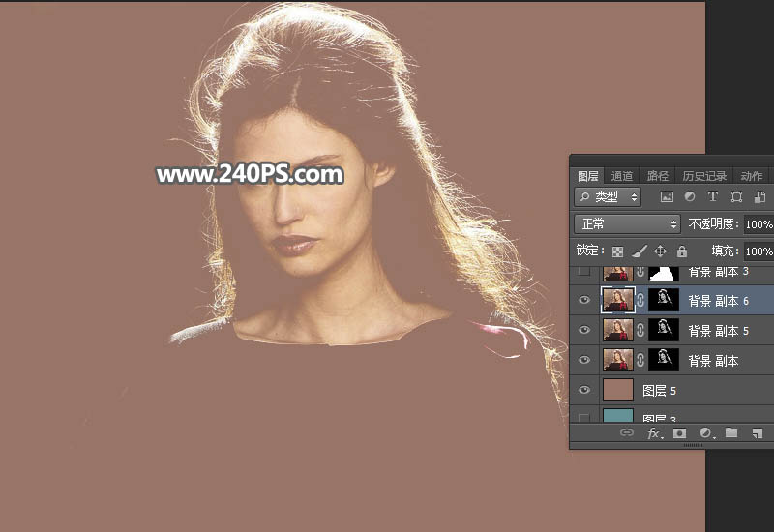Open the 正常 blend mode dropdown
Viewport: 774px width, 532px height.
[x=627, y=224]
